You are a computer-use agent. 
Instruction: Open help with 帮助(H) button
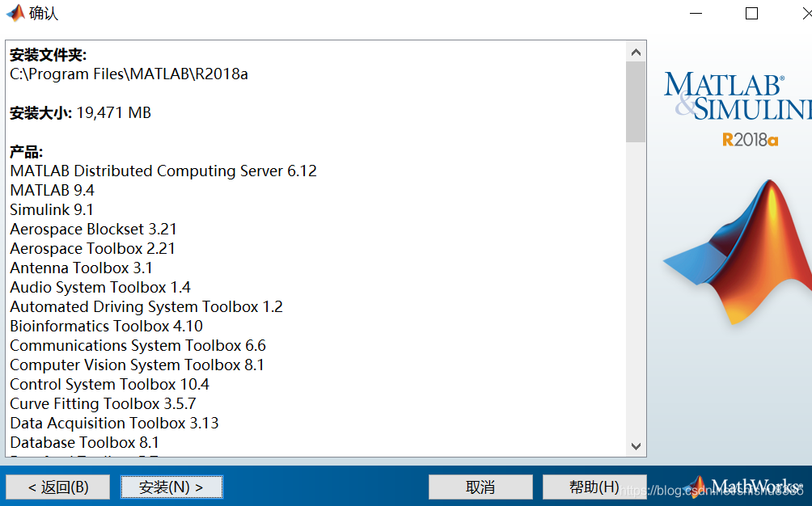594,487
